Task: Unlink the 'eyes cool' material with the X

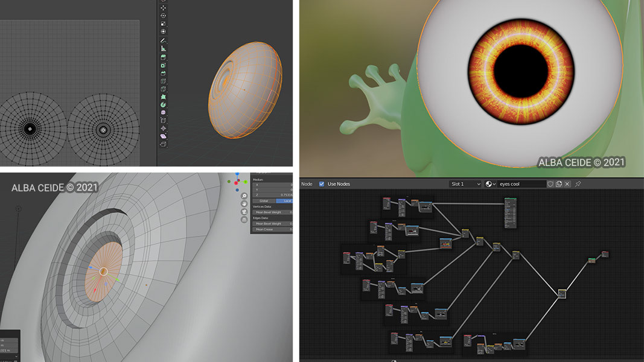Action: pyautogui.click(x=567, y=184)
